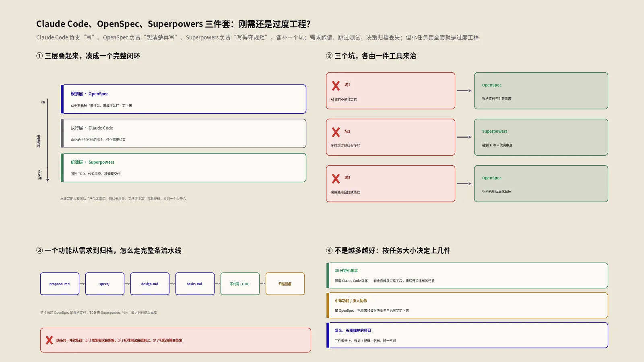Click the vertical label '守规矩写' beside the arrow
Screen dimensions: 644x362
[39, 141]
